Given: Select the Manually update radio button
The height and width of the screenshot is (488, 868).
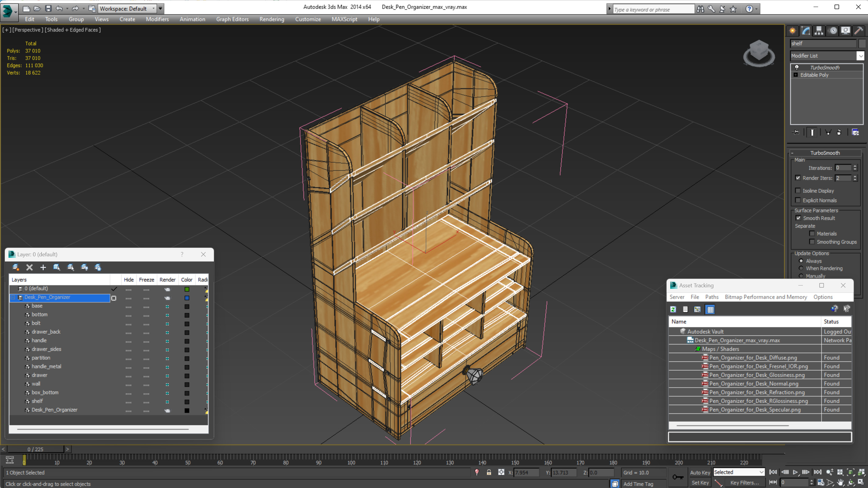Looking at the screenshot, I should (x=801, y=276).
